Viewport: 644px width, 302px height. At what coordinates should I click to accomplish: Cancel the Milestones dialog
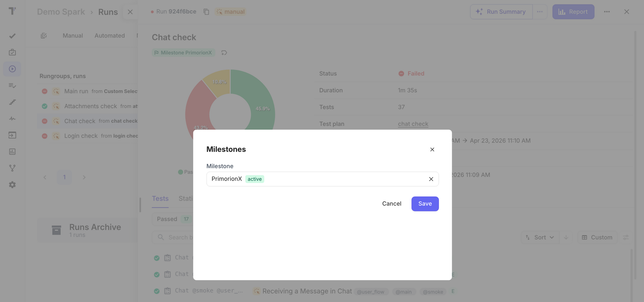click(392, 204)
